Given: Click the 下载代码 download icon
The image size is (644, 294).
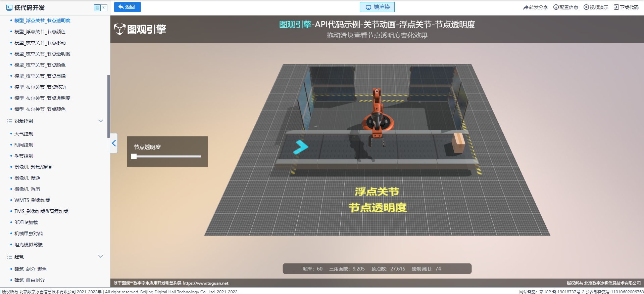Looking at the screenshot, I should pos(616,7).
